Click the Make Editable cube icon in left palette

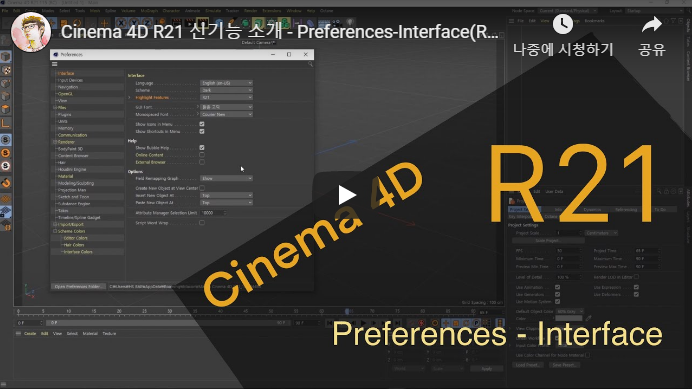(x=6, y=57)
